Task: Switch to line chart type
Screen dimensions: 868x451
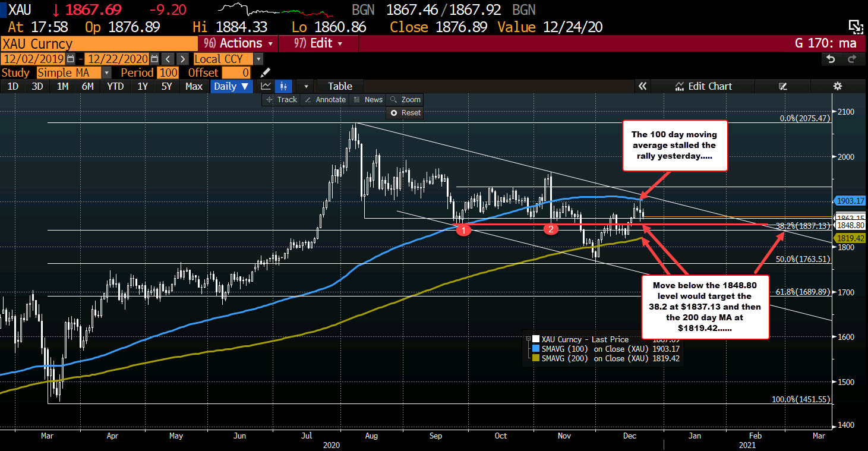Action: click(x=266, y=86)
